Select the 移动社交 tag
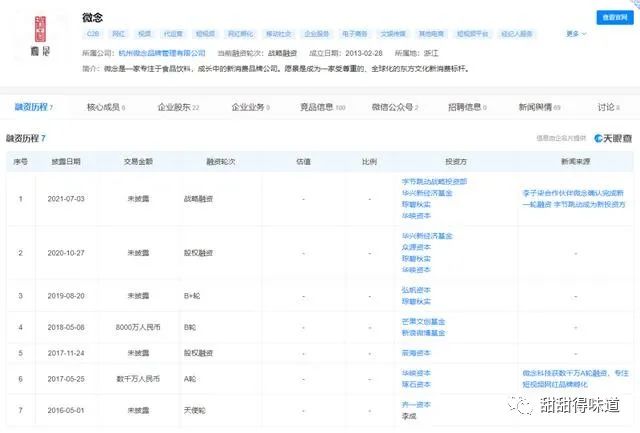This screenshot has height=433, width=640. tap(278, 34)
